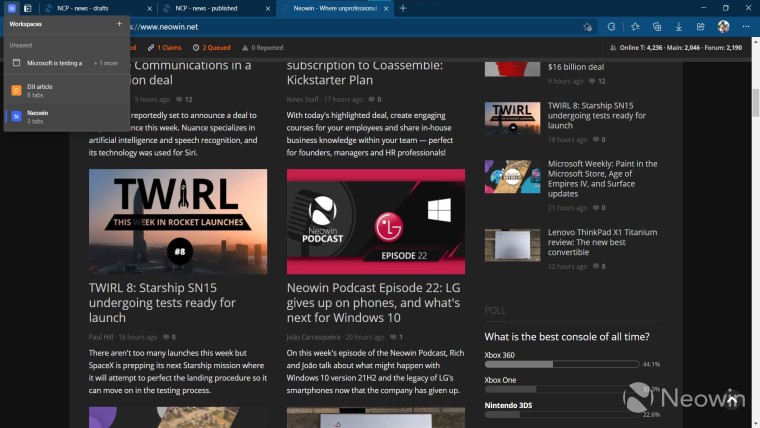The width and height of the screenshot is (760, 428).
Task: Open sidebar Lenovo ThinkPad X1 Titanium thumbnail
Action: pos(512,245)
